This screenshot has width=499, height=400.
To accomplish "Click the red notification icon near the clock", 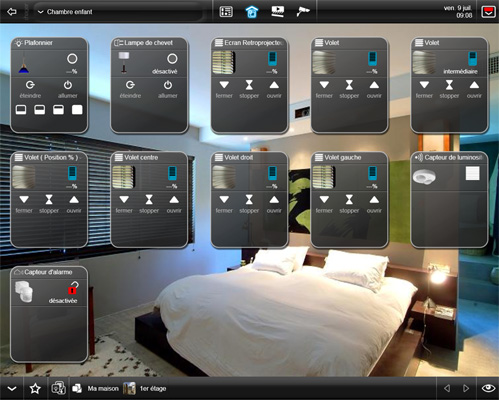I will click(x=488, y=12).
